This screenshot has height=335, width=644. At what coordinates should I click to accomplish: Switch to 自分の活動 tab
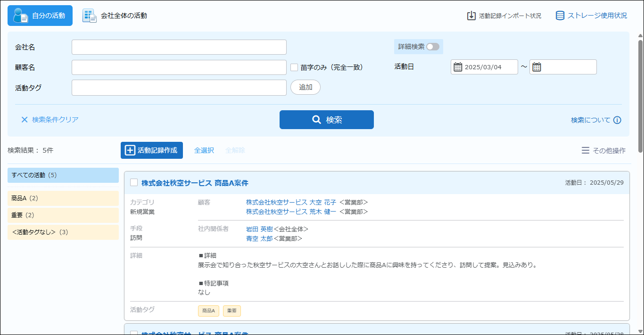click(40, 16)
